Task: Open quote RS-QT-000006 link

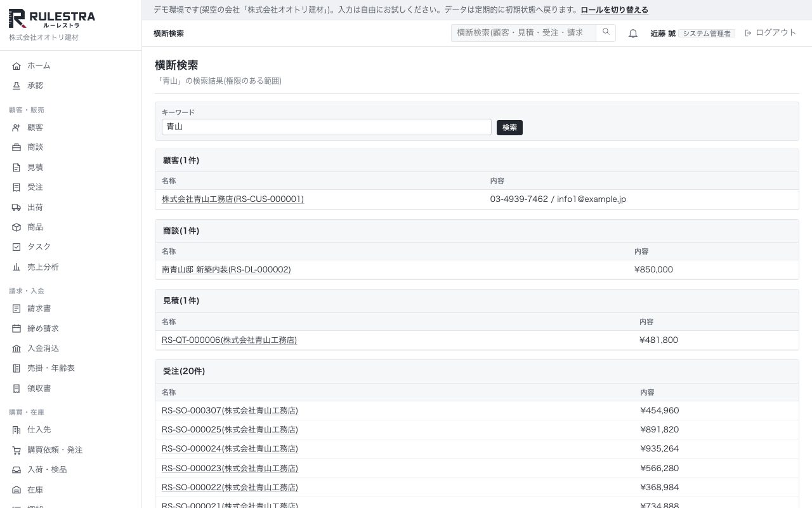Action: click(x=229, y=340)
